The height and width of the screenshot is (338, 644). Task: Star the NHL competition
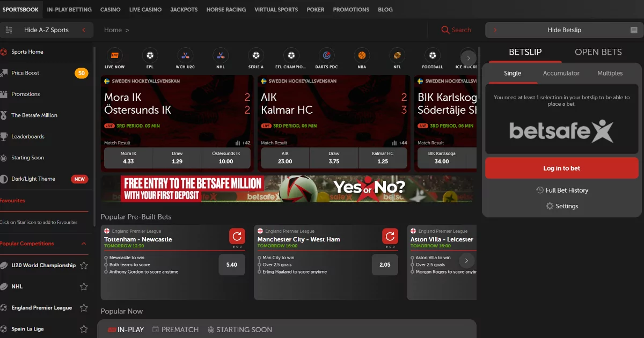coord(84,286)
